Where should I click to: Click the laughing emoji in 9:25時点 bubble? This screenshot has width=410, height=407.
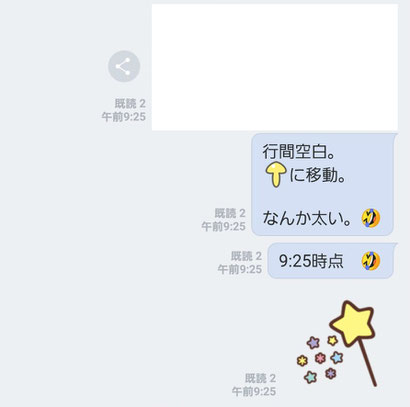(x=371, y=261)
